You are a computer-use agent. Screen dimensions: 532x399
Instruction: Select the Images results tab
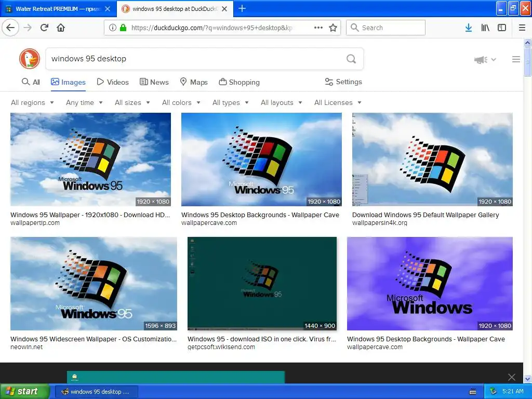coord(68,82)
